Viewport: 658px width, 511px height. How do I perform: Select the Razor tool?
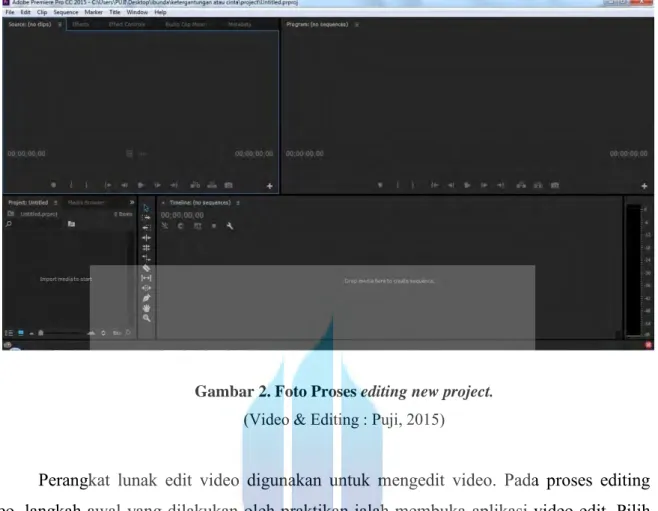click(x=146, y=268)
